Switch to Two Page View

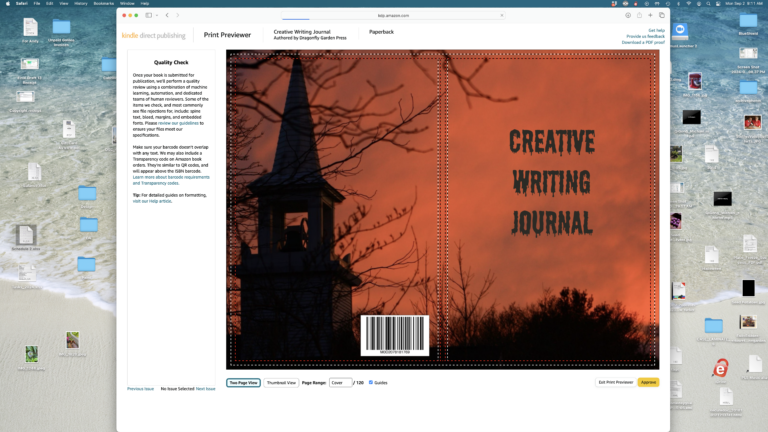[x=243, y=382]
